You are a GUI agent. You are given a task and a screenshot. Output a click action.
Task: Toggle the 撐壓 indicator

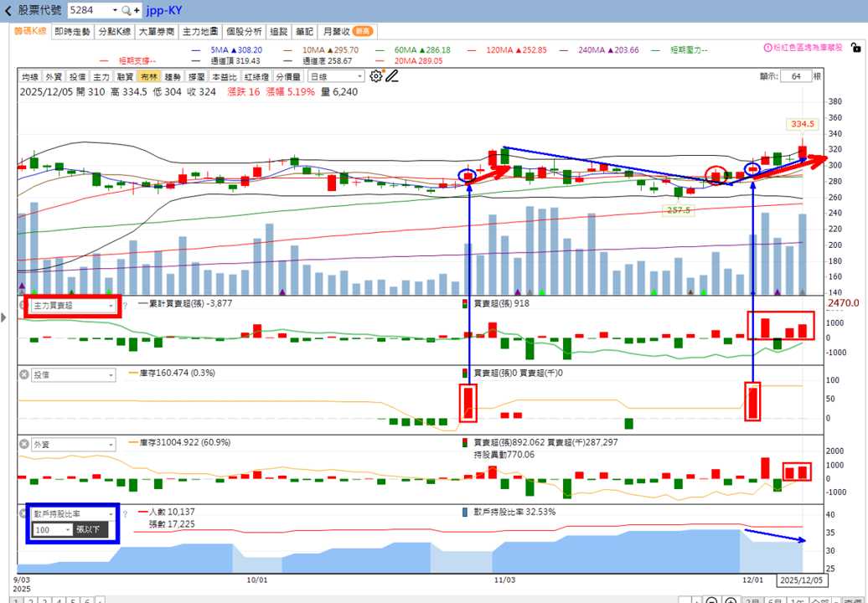(197, 77)
